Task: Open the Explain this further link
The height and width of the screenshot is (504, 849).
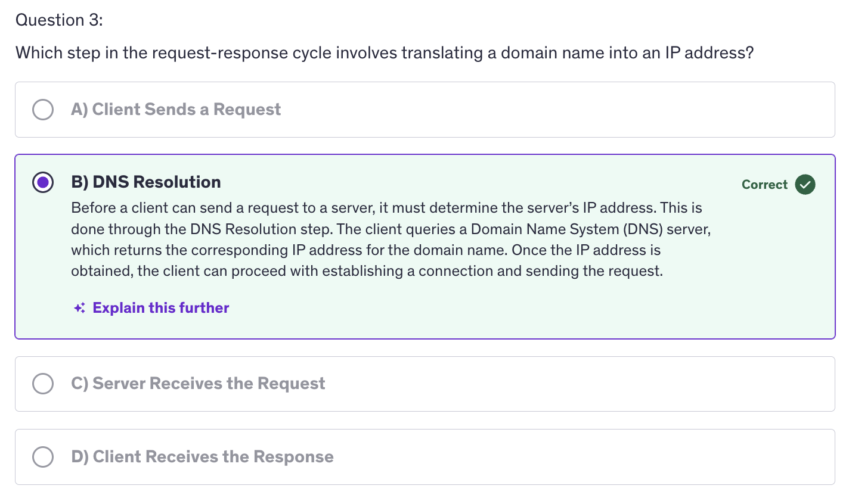Action: [161, 308]
